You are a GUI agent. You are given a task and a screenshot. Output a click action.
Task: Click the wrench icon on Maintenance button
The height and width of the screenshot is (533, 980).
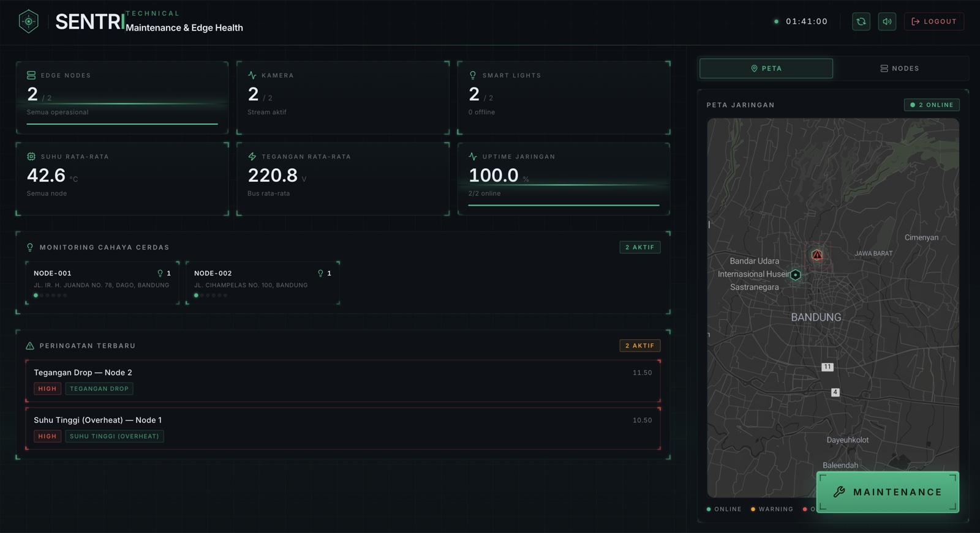tap(839, 492)
